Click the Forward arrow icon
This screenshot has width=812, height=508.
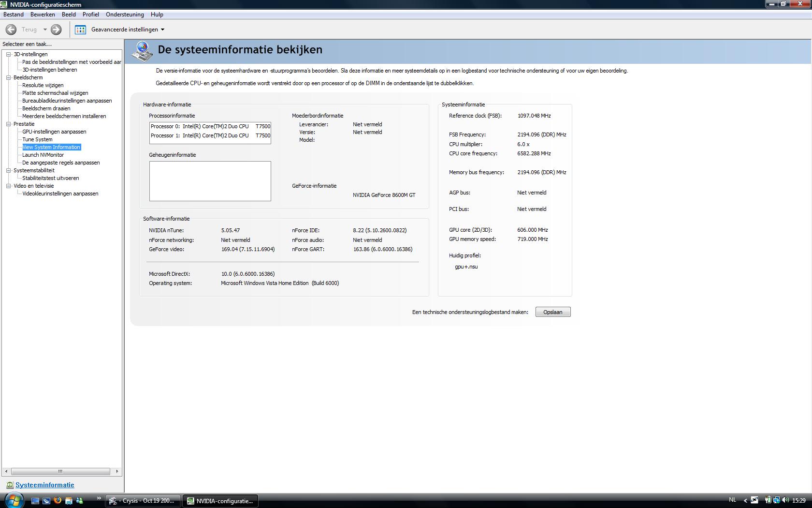click(56, 30)
